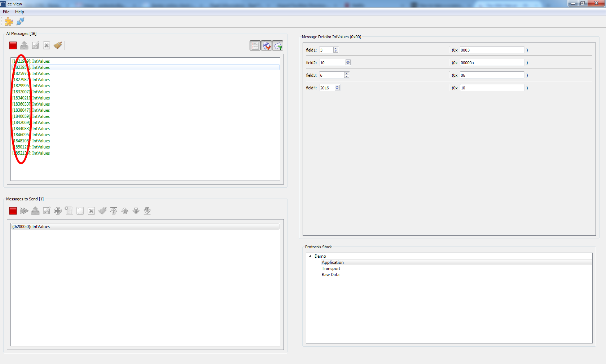Screen dimensions: 606x364
Task: Select the (0:2000:0): IntValues send message
Action: point(145,227)
